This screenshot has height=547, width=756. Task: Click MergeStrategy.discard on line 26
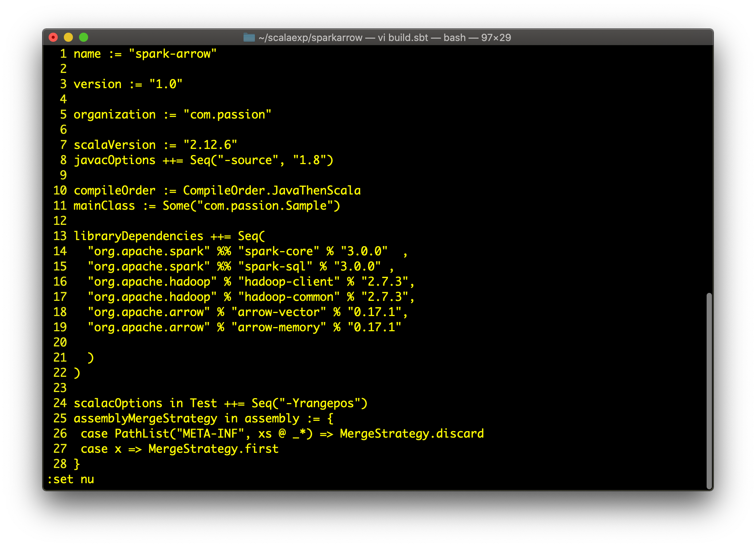click(412, 434)
